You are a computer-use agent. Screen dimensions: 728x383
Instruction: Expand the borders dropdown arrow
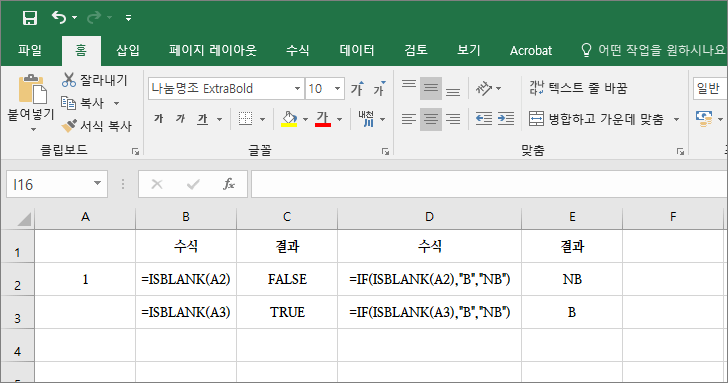click(262, 120)
